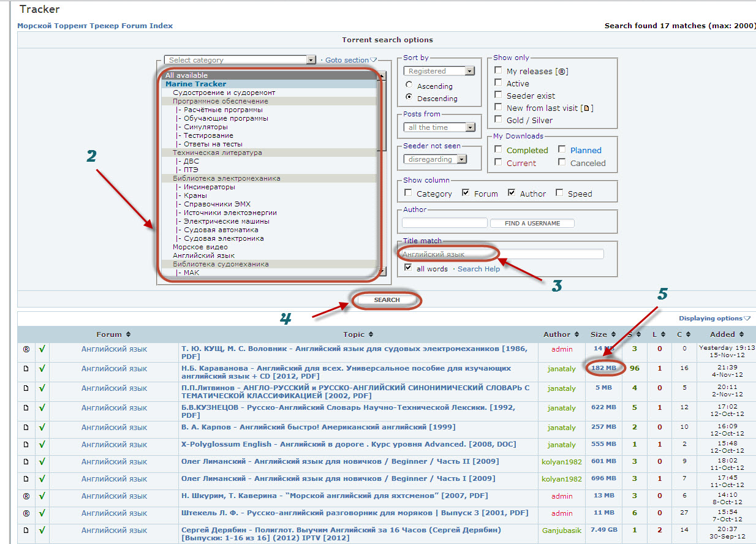
Task: Click sort arrows icon beside Author header
Action: pos(576,334)
